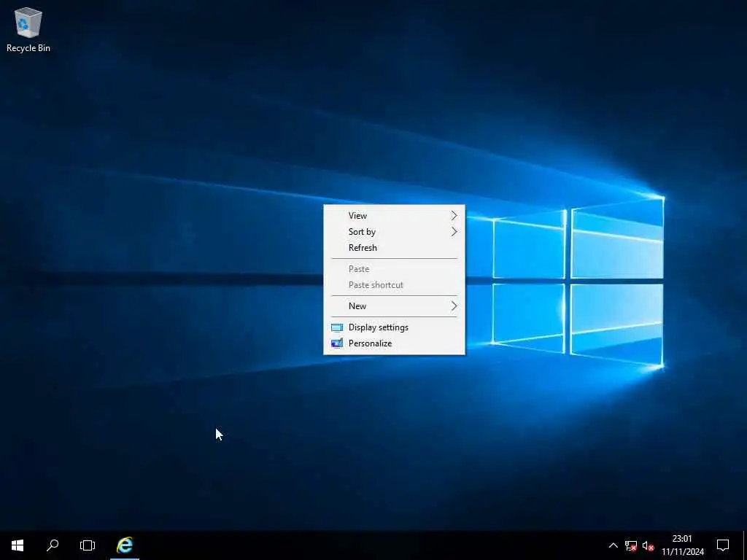Expand arrow next to New
This screenshot has width=747, height=560.
pos(454,306)
